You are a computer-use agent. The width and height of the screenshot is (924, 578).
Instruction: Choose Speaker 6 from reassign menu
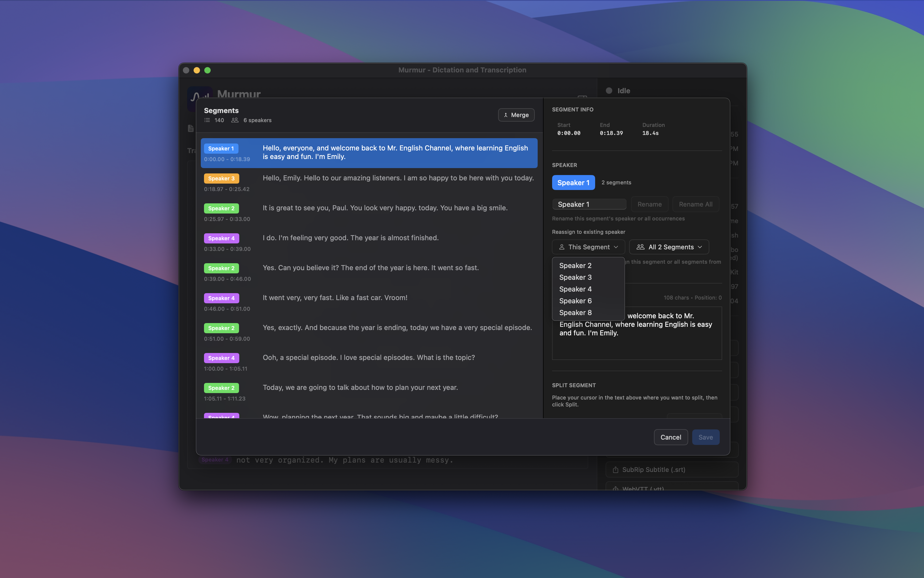[x=575, y=301]
